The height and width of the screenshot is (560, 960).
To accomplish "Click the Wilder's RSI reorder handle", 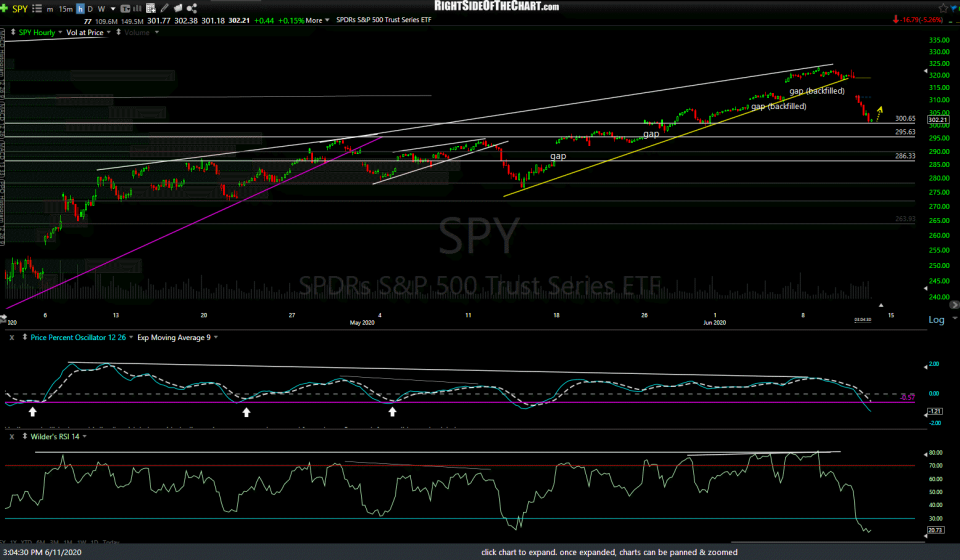I will (x=24, y=436).
